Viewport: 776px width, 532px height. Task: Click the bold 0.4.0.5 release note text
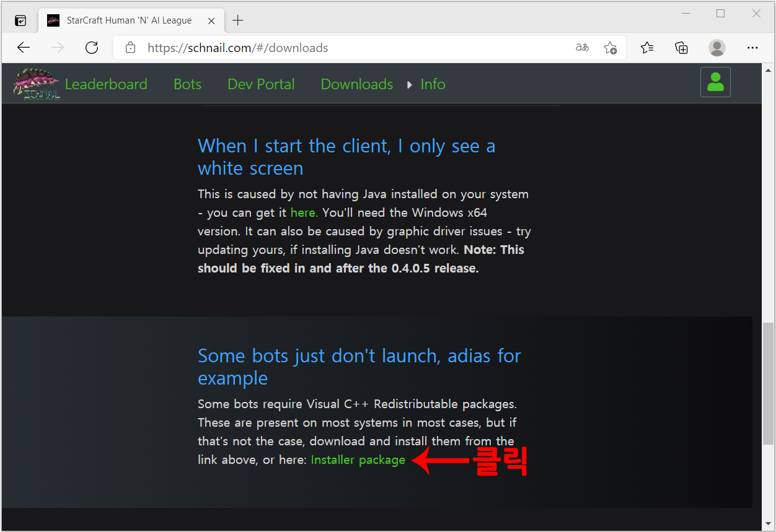tap(361, 259)
